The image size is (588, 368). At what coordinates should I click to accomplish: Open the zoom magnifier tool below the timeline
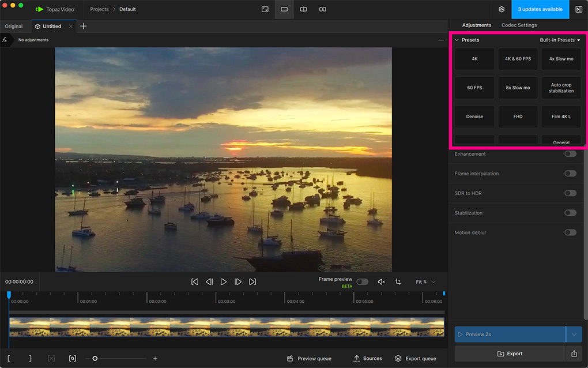tap(72, 358)
